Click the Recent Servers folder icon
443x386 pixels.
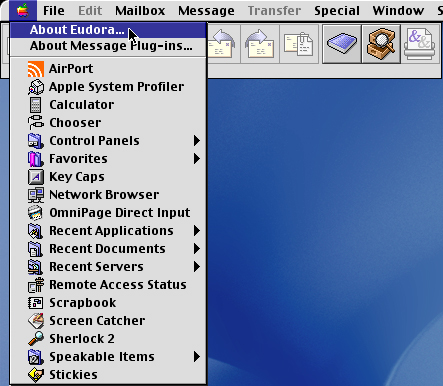pyautogui.click(x=36, y=267)
